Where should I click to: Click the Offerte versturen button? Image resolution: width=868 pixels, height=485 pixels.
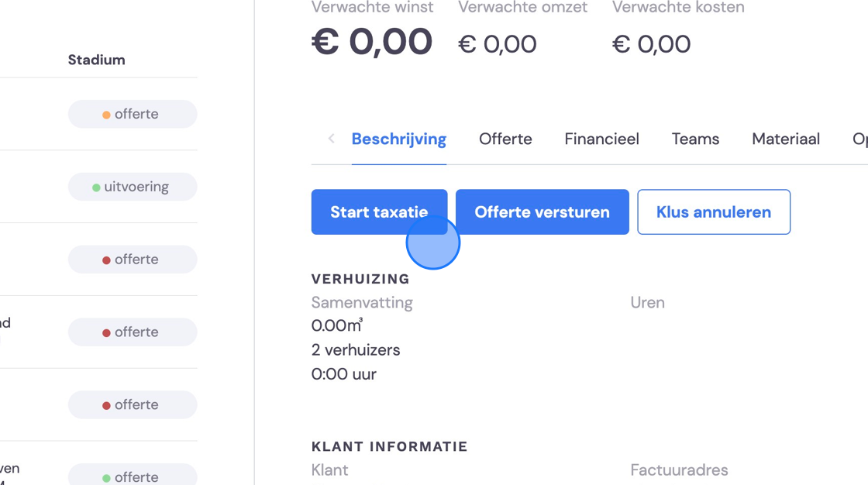(x=542, y=212)
